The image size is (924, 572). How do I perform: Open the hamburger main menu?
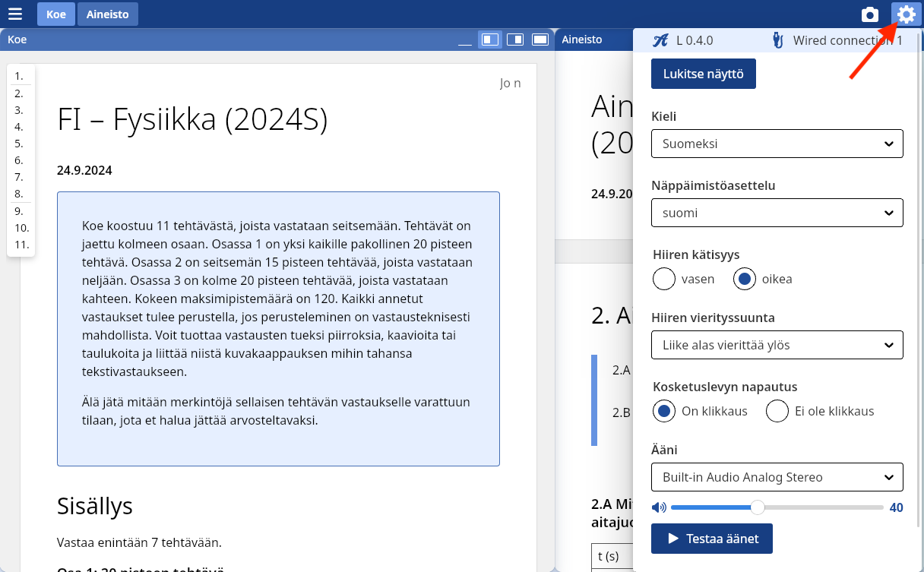click(x=15, y=14)
